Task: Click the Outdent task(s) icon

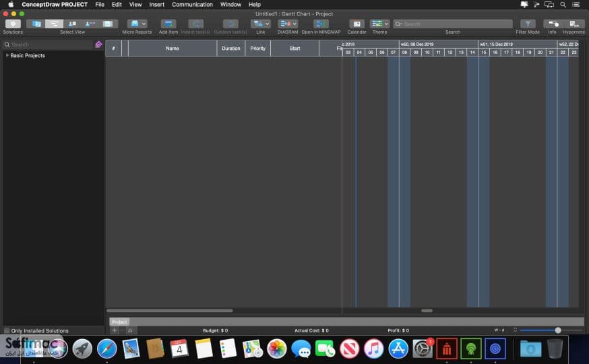Action: [230, 24]
